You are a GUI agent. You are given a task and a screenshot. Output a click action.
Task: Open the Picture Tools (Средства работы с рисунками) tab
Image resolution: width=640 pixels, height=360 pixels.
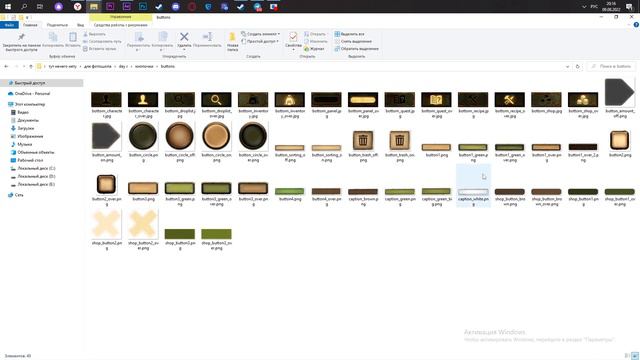coord(120,25)
